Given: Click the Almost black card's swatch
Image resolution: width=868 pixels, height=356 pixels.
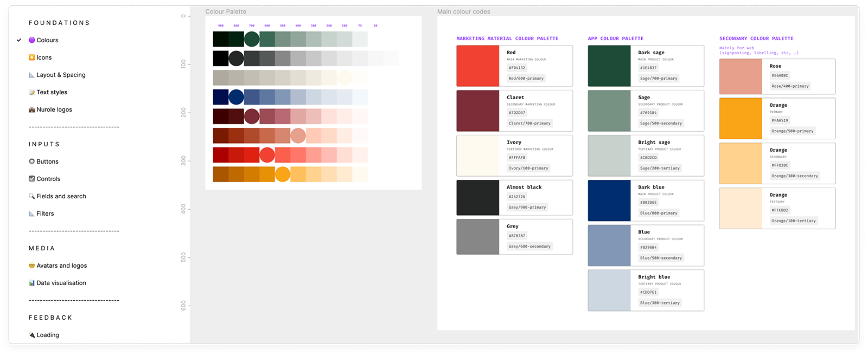Looking at the screenshot, I should (478, 198).
